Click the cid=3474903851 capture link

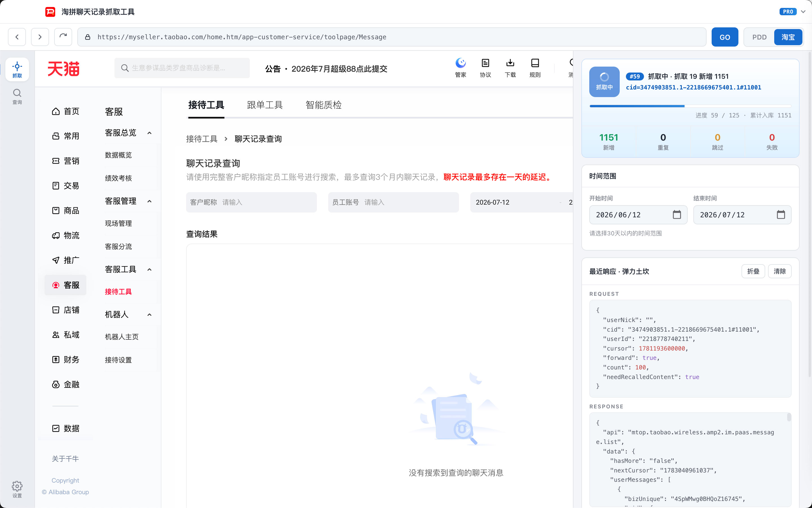tap(693, 87)
